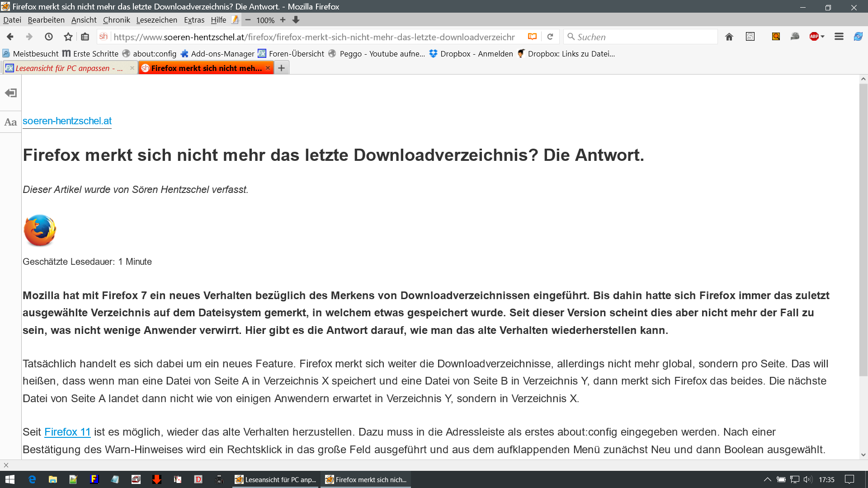Toggle the Reader View book icon
Image resolution: width=868 pixels, height=488 pixels.
click(x=532, y=37)
